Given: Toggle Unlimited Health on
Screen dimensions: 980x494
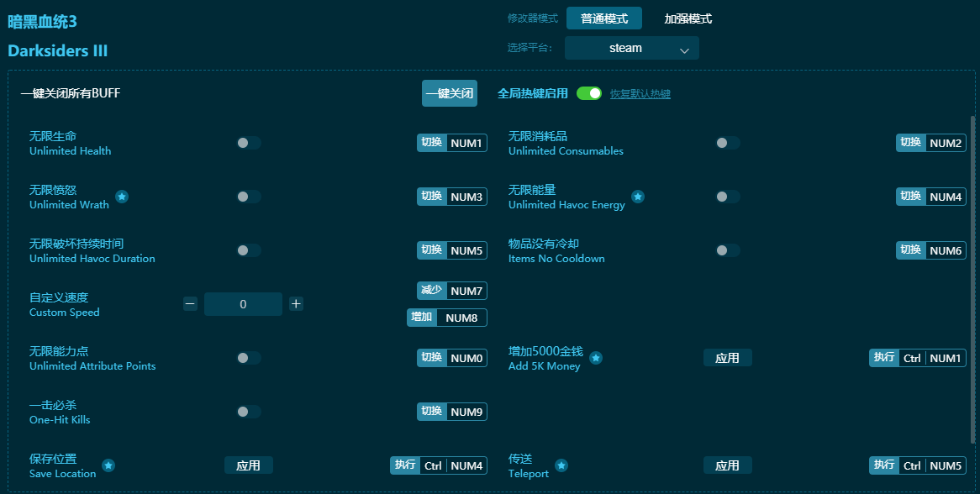Looking at the screenshot, I should tap(248, 143).
